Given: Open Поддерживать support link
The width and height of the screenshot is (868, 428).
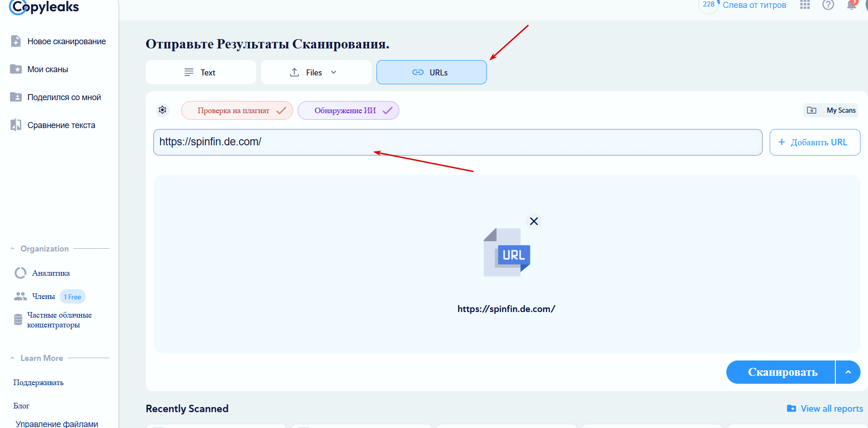Looking at the screenshot, I should coord(38,382).
